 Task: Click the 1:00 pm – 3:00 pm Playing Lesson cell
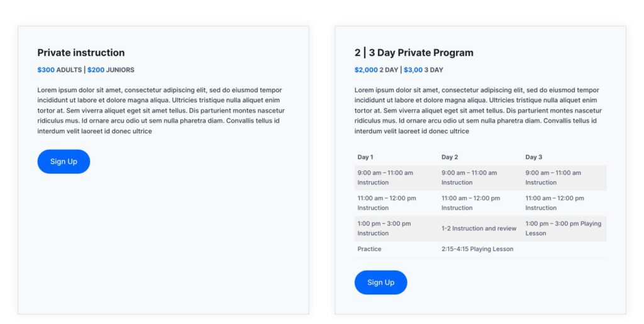[563, 228]
